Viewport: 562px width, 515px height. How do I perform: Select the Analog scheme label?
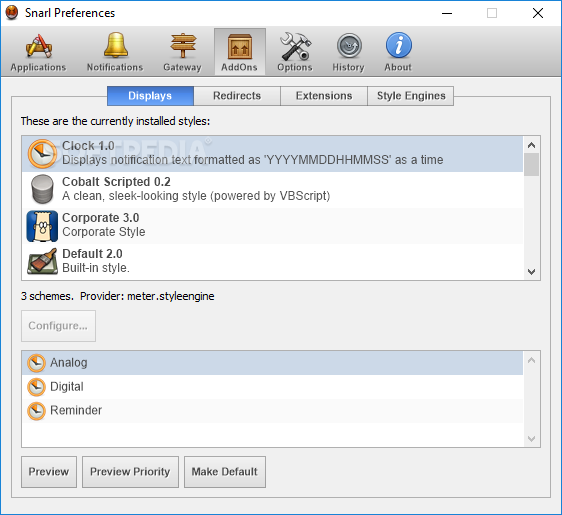click(69, 363)
